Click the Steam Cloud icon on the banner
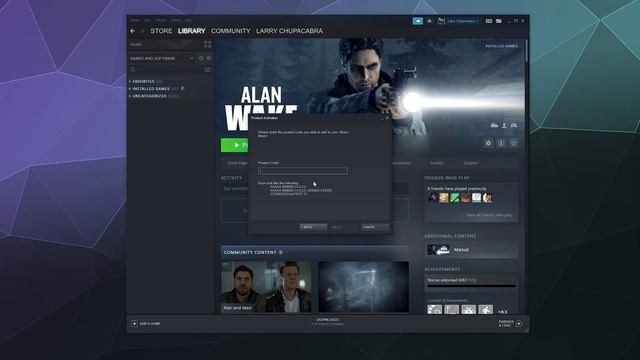The height and width of the screenshot is (360, 640). click(x=494, y=125)
